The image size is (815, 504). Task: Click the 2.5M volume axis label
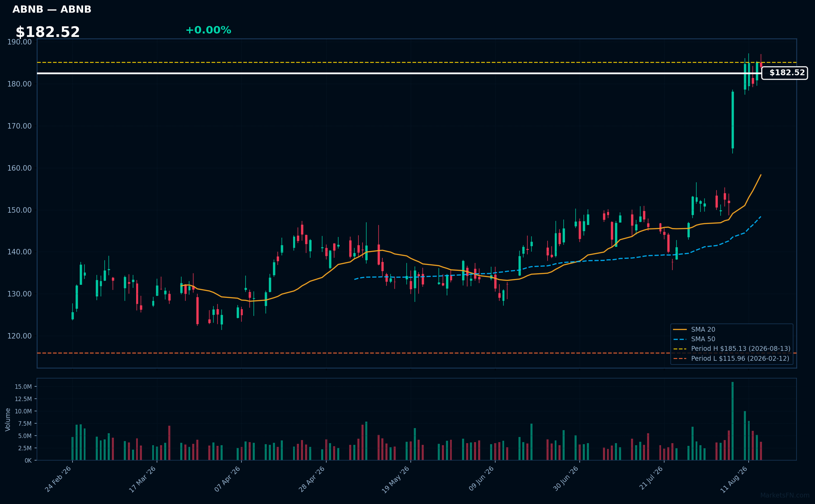click(x=25, y=448)
